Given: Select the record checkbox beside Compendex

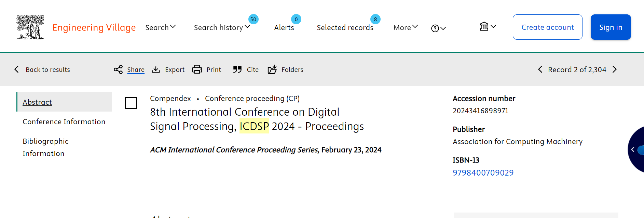Looking at the screenshot, I should point(131,103).
